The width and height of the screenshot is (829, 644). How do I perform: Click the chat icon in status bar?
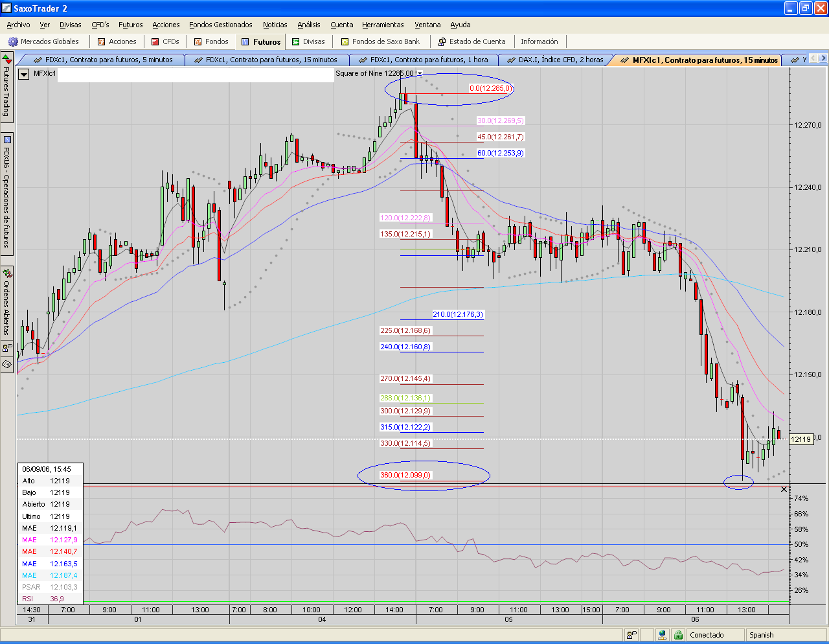point(631,635)
